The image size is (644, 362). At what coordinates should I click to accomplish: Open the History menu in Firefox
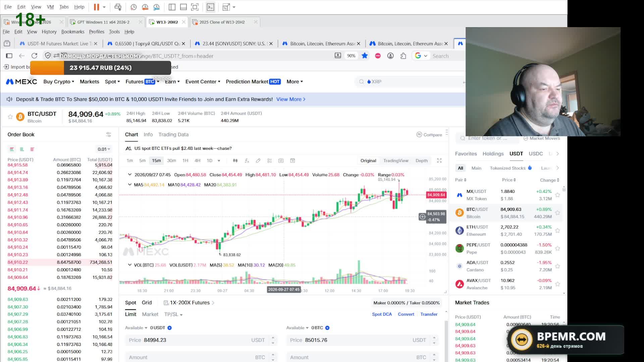pyautogui.click(x=49, y=32)
